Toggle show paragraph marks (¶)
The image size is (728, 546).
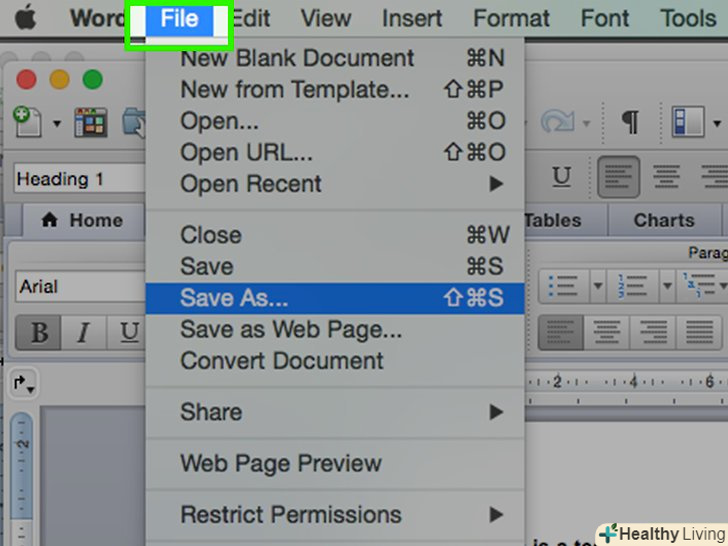coord(630,122)
